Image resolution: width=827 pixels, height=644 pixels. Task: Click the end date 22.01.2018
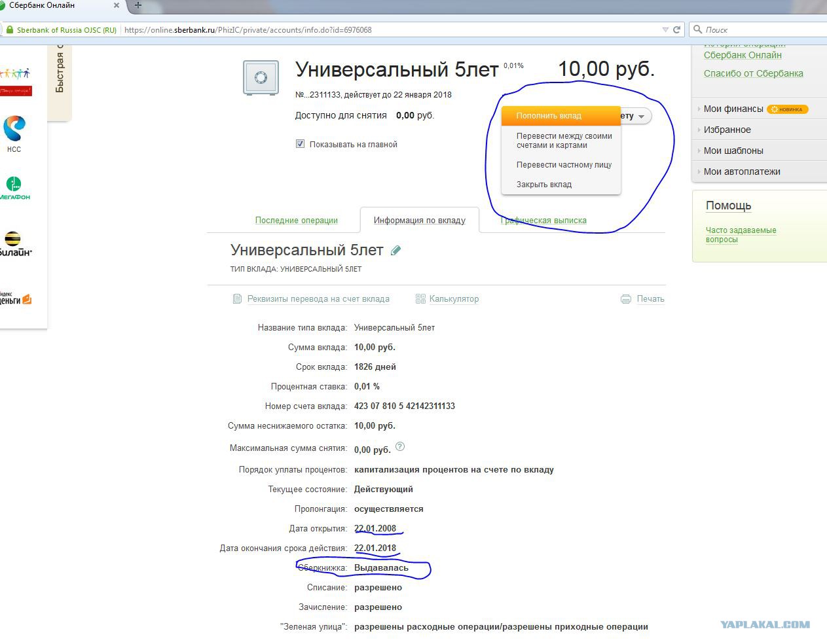375,548
